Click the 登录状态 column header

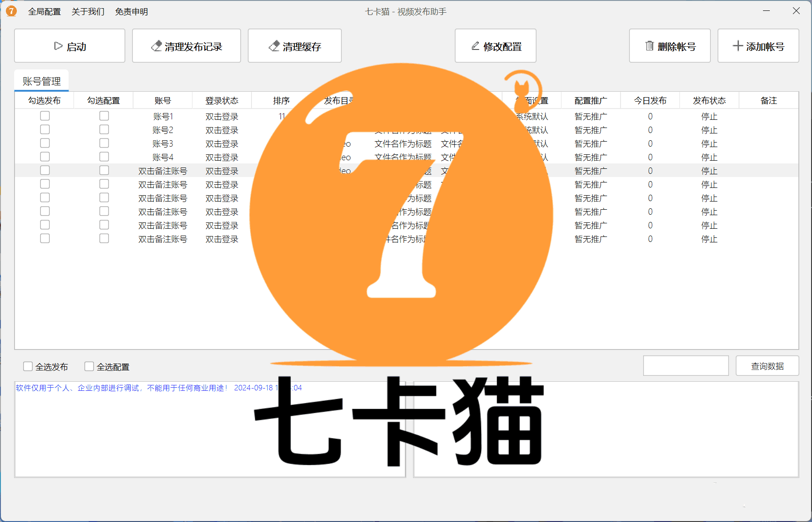(x=222, y=101)
